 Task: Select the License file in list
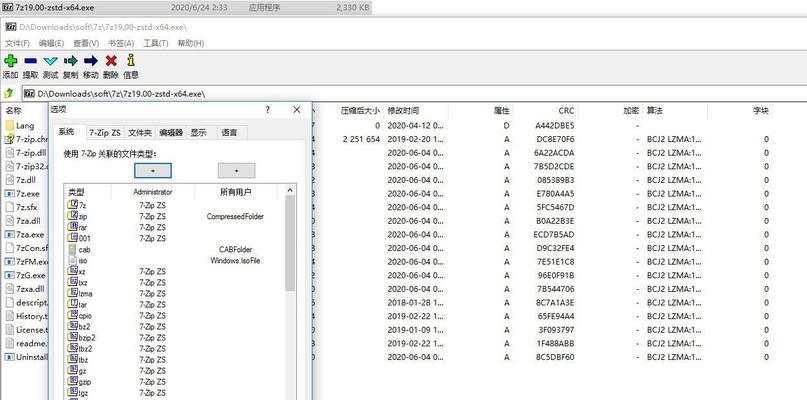pos(27,329)
